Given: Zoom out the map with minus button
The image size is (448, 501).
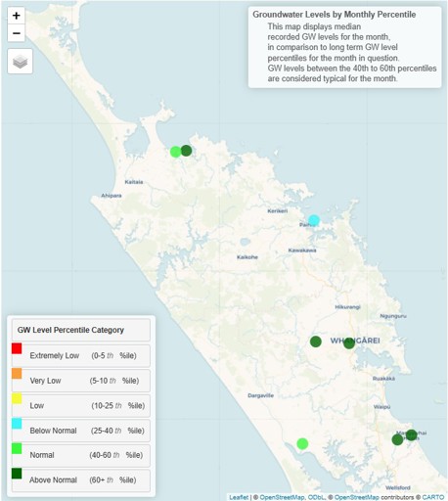Looking at the screenshot, I should pos(17,33).
